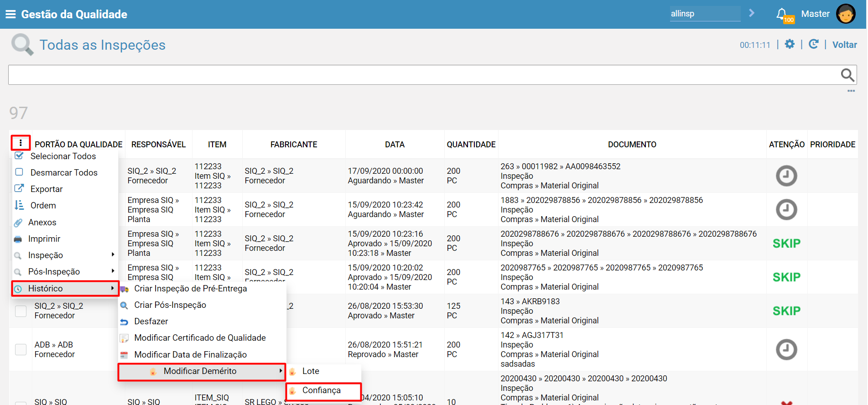This screenshot has height=405, width=868.
Task: Click the QUANTIDADE column header
Action: 471,145
